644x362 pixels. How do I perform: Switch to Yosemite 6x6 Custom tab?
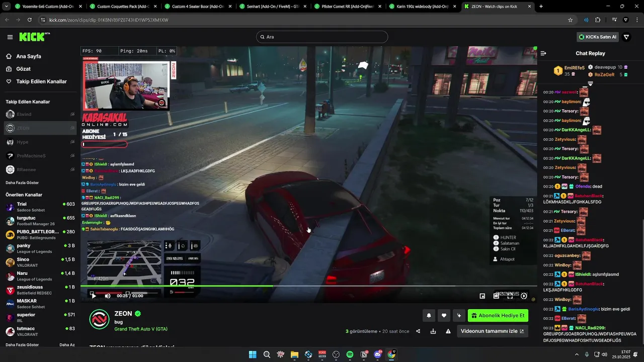pos(48,7)
